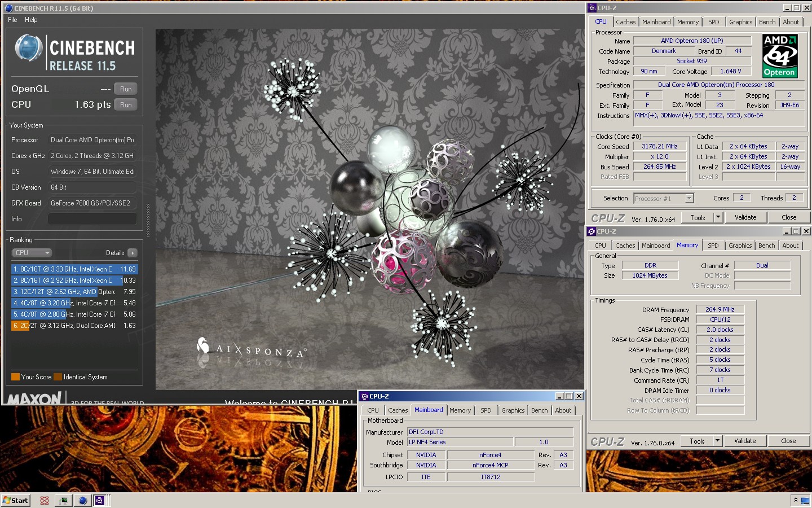Select ranking row 4C/8T @ 3.20 GHz

74,303
